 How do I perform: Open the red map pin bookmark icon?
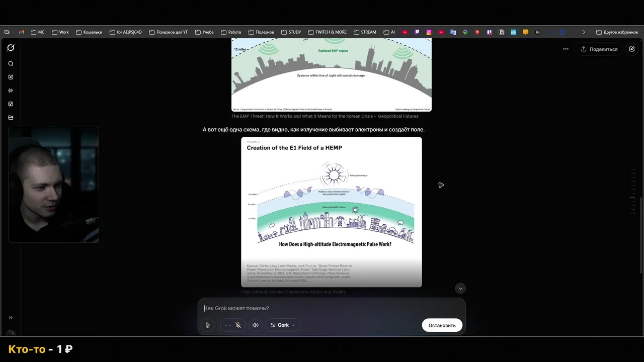coord(477,32)
